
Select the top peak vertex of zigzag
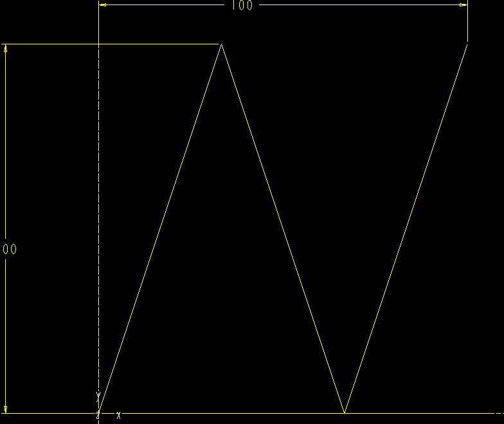pyautogui.click(x=221, y=44)
